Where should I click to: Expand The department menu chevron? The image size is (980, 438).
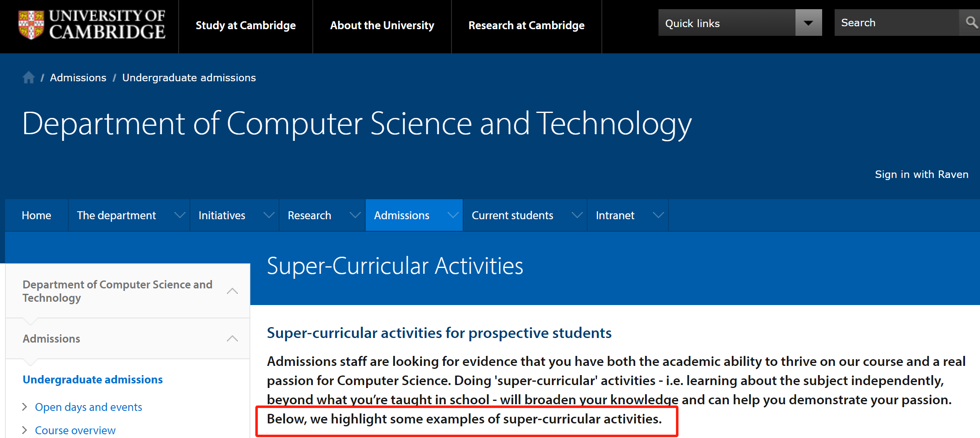click(180, 215)
